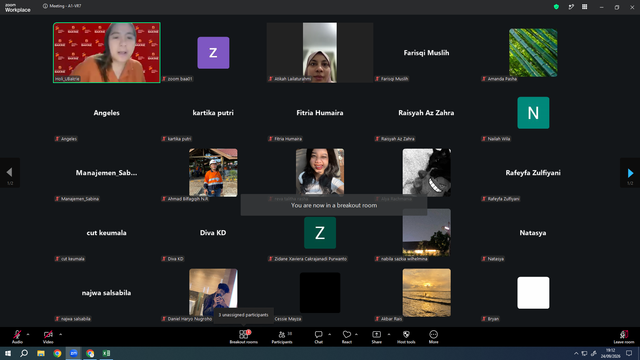Screen dimensions: 640x360
Task: Select Amanda Pasha bamboo avatar
Action: [533, 53]
